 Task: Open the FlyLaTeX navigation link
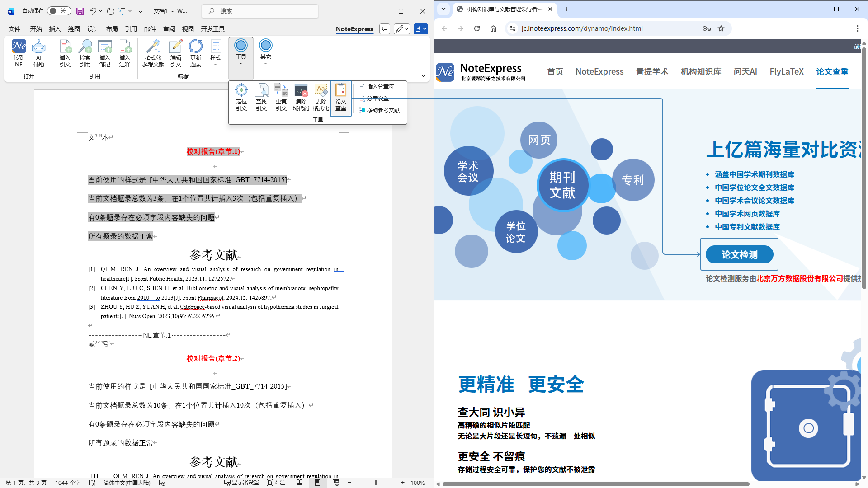point(787,71)
